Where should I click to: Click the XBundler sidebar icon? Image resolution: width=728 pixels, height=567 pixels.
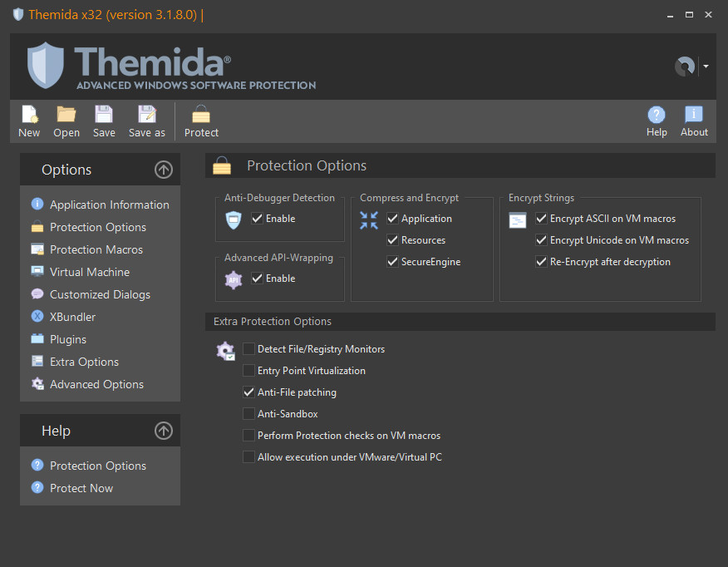[37, 317]
